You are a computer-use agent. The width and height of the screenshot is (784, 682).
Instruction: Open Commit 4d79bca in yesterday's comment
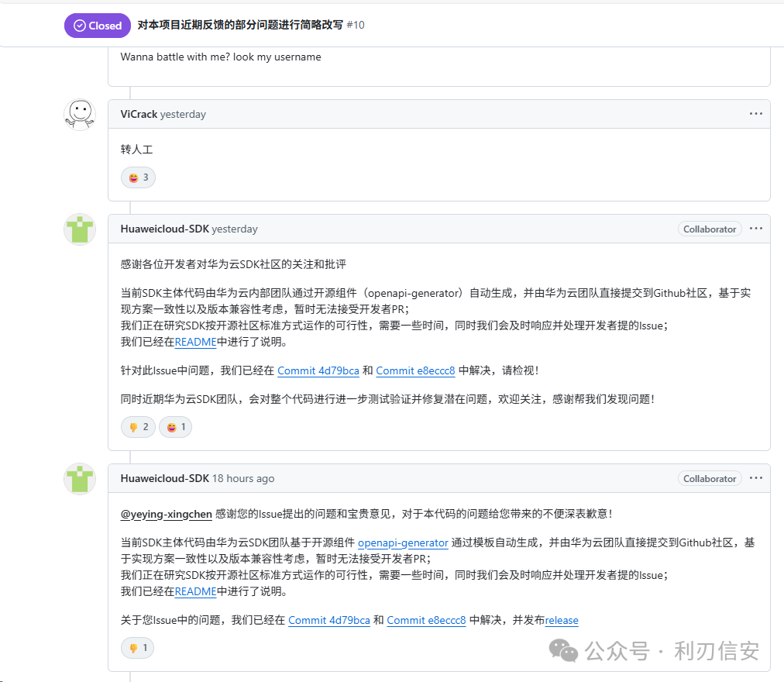pos(318,370)
